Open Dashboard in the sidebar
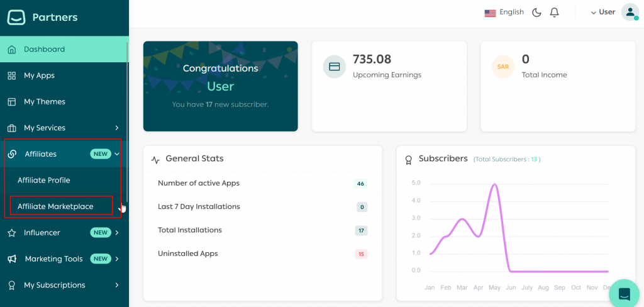644x307 pixels. click(x=44, y=49)
